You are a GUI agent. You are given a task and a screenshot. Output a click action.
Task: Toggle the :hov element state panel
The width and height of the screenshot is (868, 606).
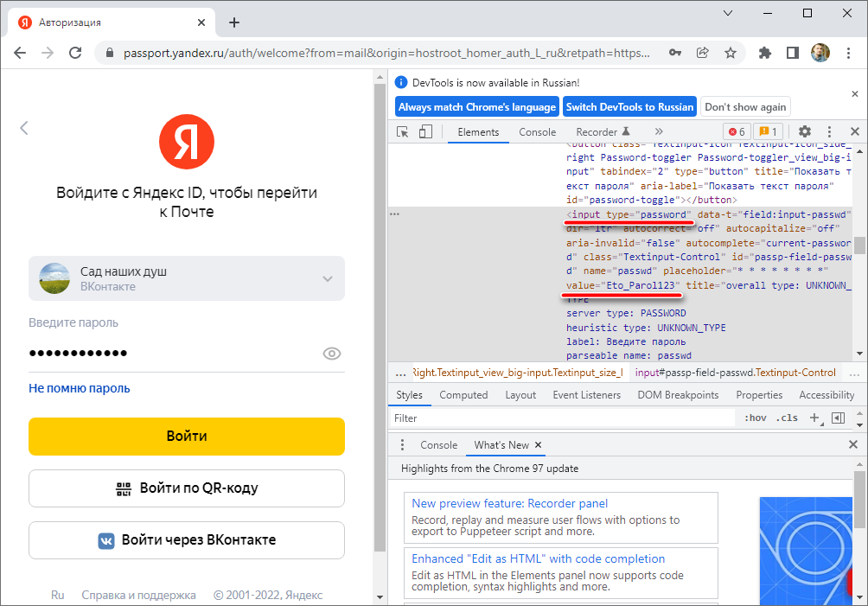[755, 418]
